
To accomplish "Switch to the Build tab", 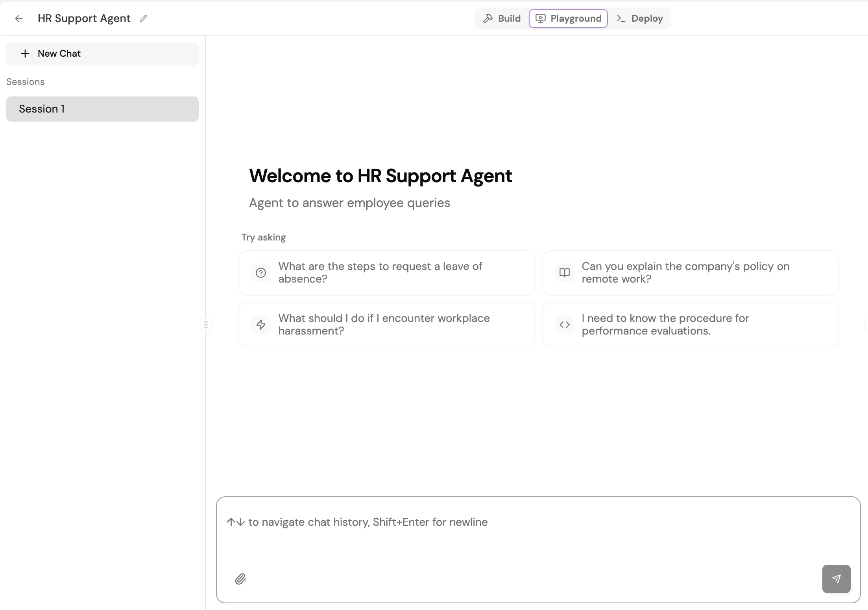I will tap(502, 18).
